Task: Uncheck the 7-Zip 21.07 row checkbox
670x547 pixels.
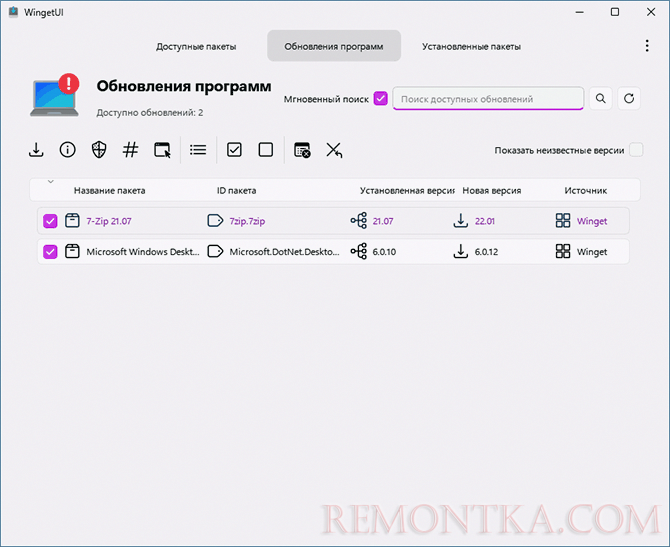Action: tap(50, 221)
